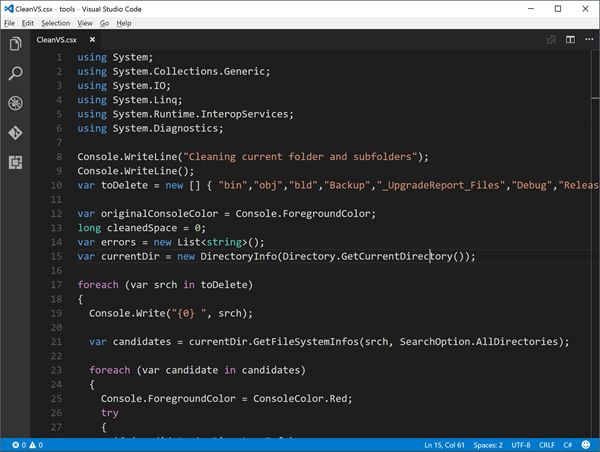Click System.Collections.Generic on line 2

click(189, 71)
